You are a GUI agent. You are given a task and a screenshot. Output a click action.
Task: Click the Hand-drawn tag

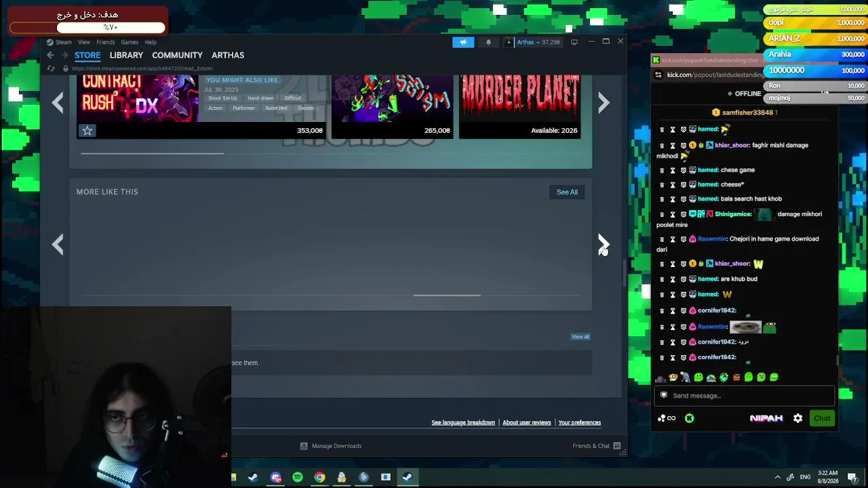(260, 98)
